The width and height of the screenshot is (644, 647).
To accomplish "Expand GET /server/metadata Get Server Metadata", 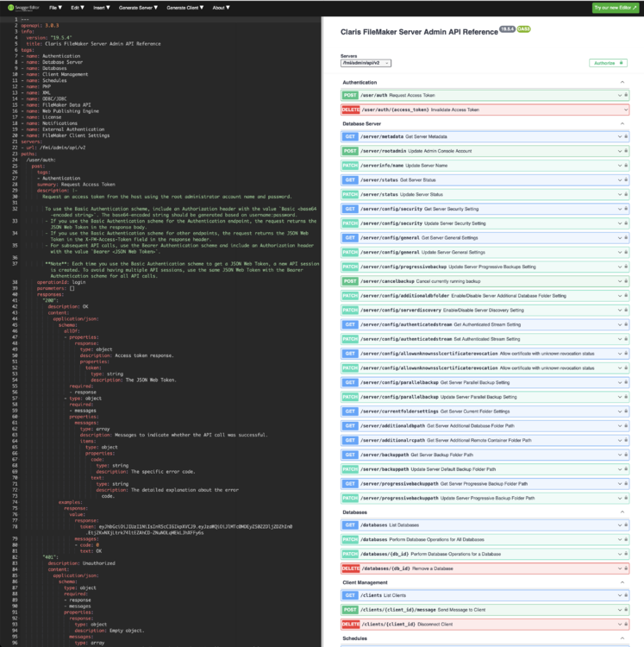I will click(485, 136).
